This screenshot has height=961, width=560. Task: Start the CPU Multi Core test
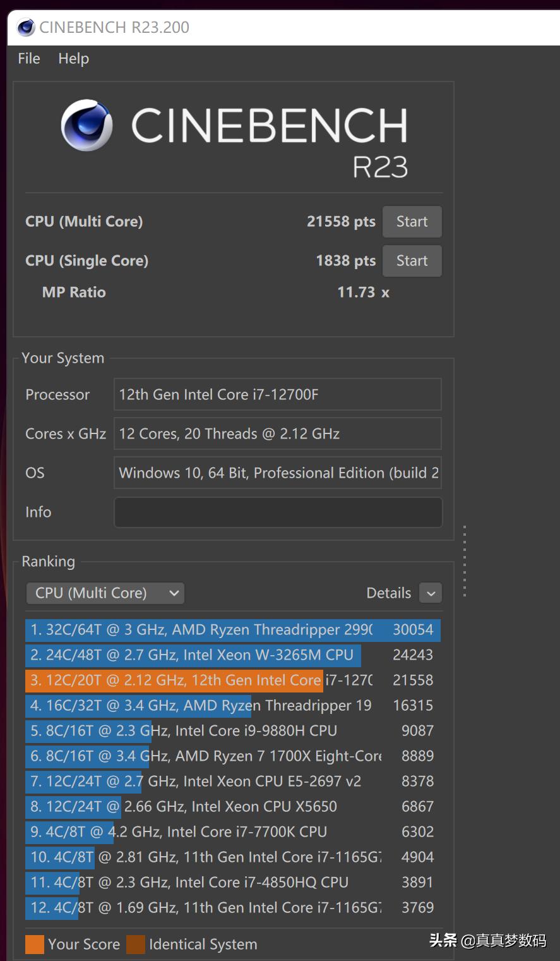point(412,222)
